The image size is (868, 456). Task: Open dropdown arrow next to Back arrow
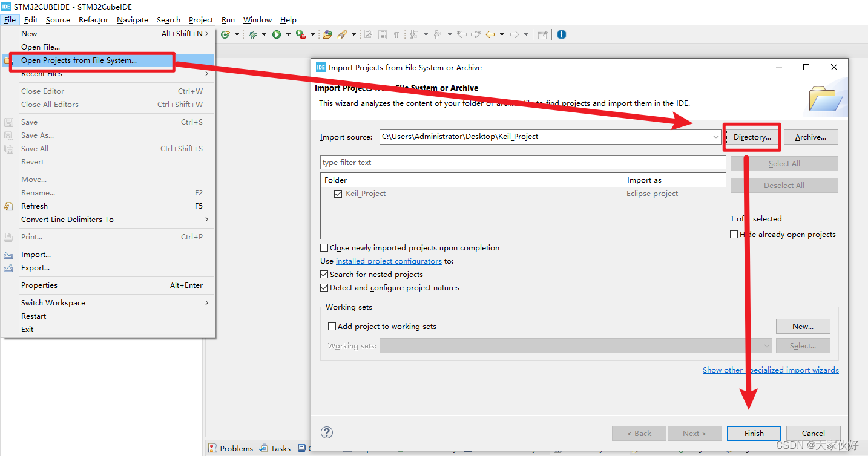click(x=502, y=34)
